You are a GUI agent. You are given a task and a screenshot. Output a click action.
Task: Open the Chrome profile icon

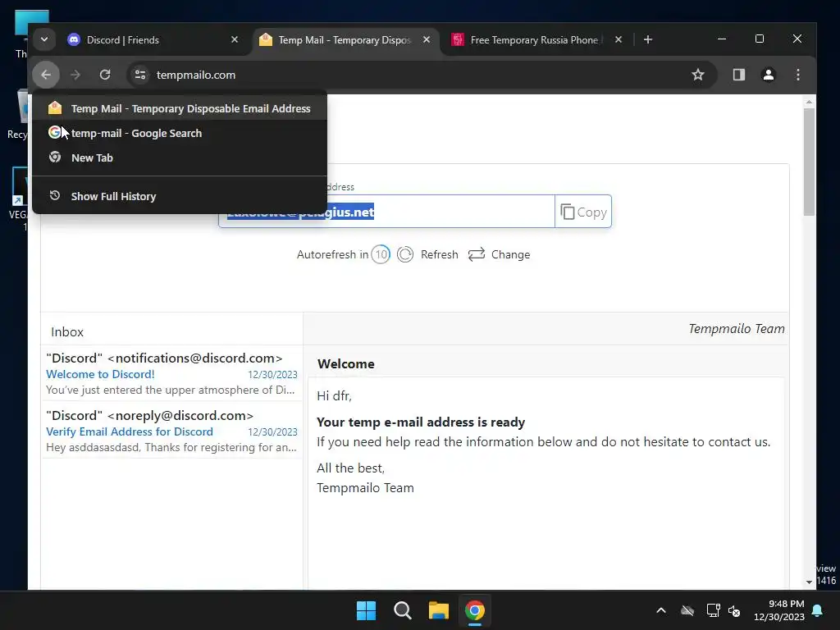pyautogui.click(x=768, y=75)
